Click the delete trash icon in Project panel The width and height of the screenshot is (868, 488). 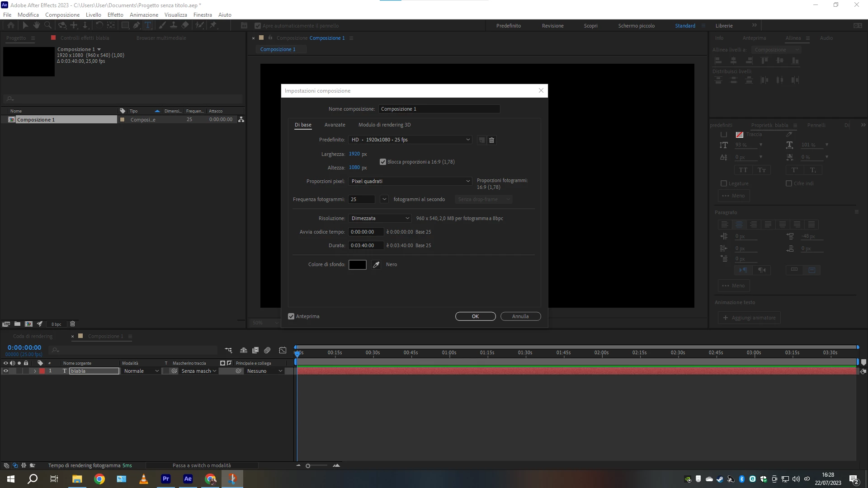point(72,324)
